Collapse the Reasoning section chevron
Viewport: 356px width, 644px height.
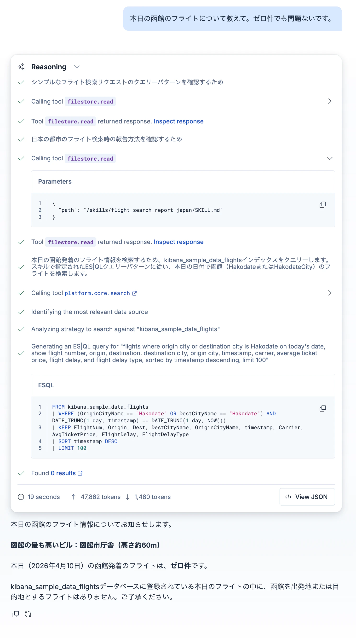(x=77, y=67)
